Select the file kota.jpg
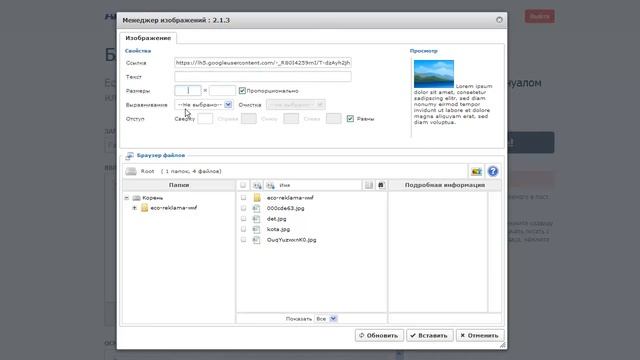The width and height of the screenshot is (640, 360). [278, 229]
